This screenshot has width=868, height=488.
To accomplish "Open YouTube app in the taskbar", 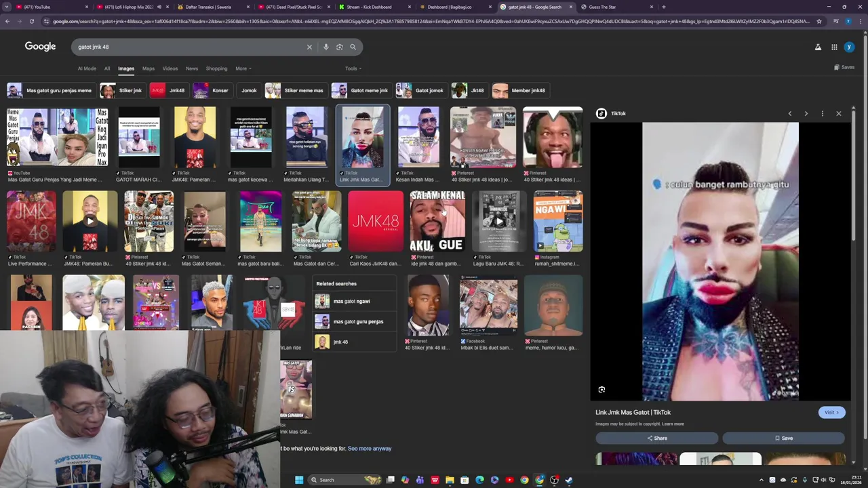I will pos(509,480).
